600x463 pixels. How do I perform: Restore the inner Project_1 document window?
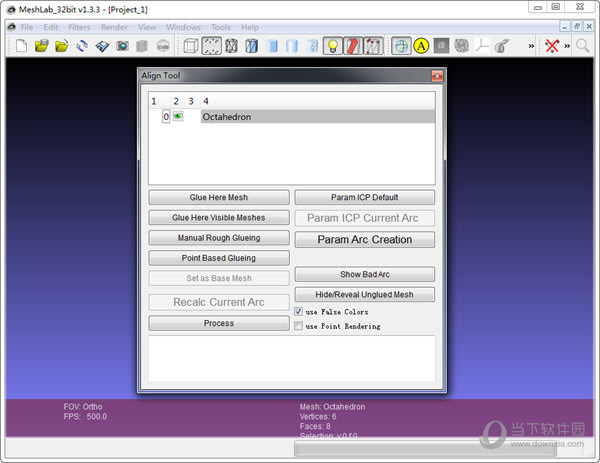(x=577, y=26)
